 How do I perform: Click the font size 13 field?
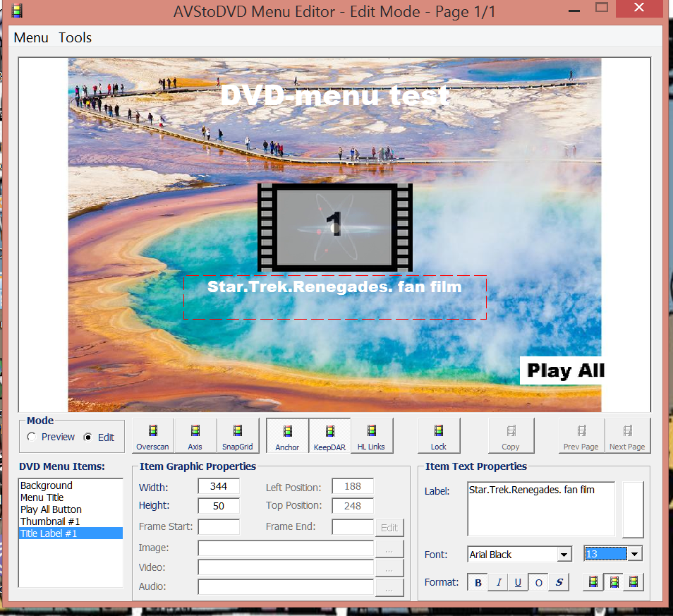(x=605, y=554)
